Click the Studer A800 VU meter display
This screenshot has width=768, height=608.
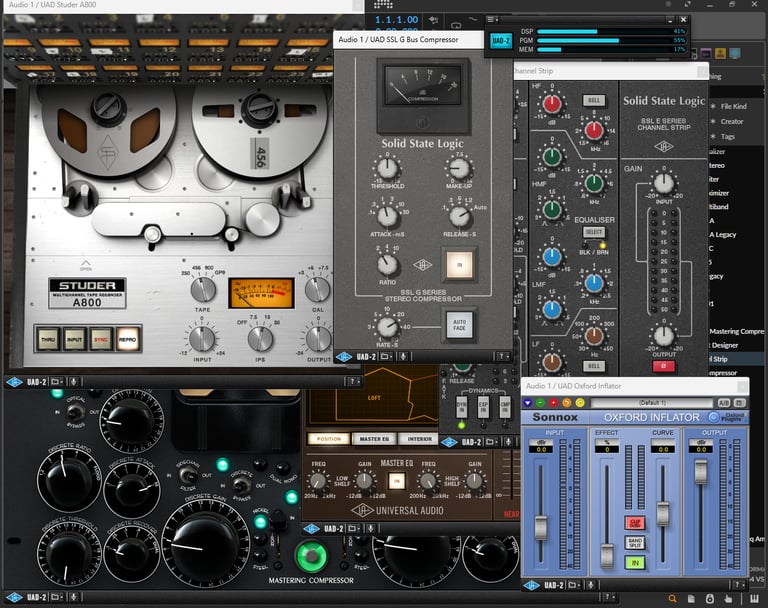[x=261, y=293]
